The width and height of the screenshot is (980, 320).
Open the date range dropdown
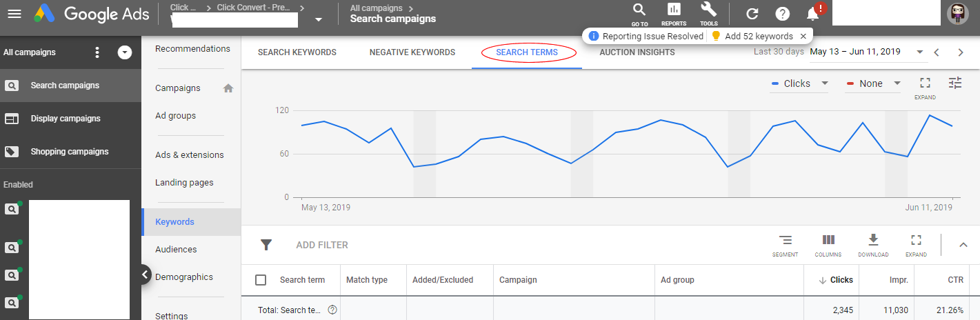pyautogui.click(x=867, y=52)
